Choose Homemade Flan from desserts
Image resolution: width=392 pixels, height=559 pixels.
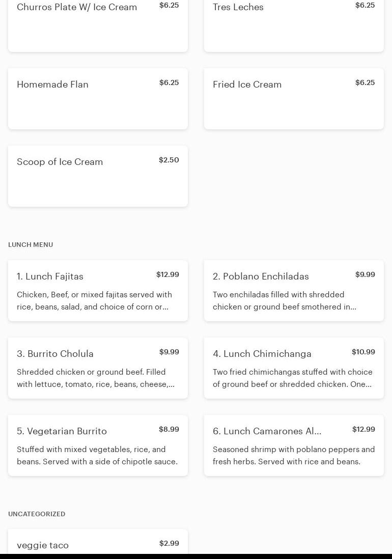[98, 99]
